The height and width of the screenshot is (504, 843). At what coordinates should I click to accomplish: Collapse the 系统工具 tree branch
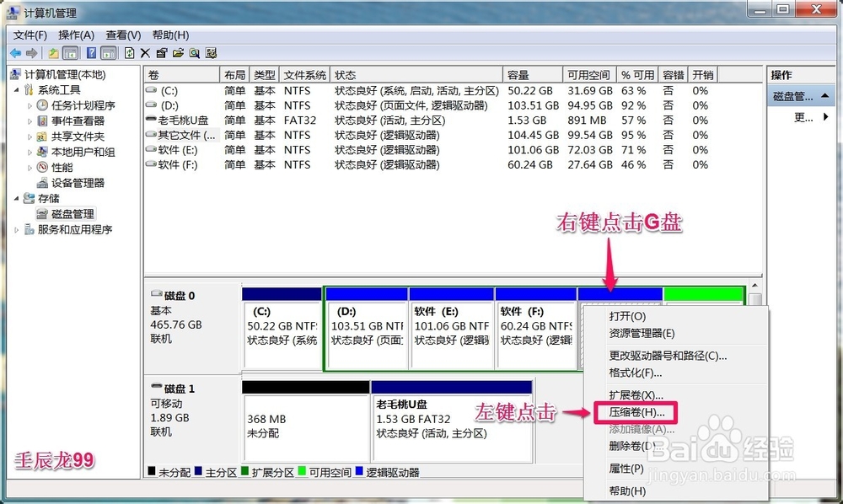pos(14,89)
